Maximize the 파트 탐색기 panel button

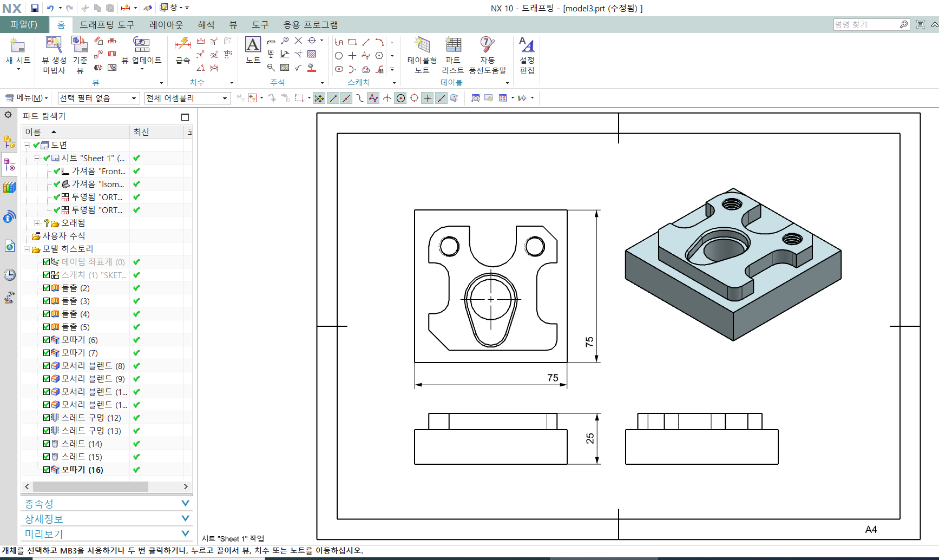[x=185, y=117]
